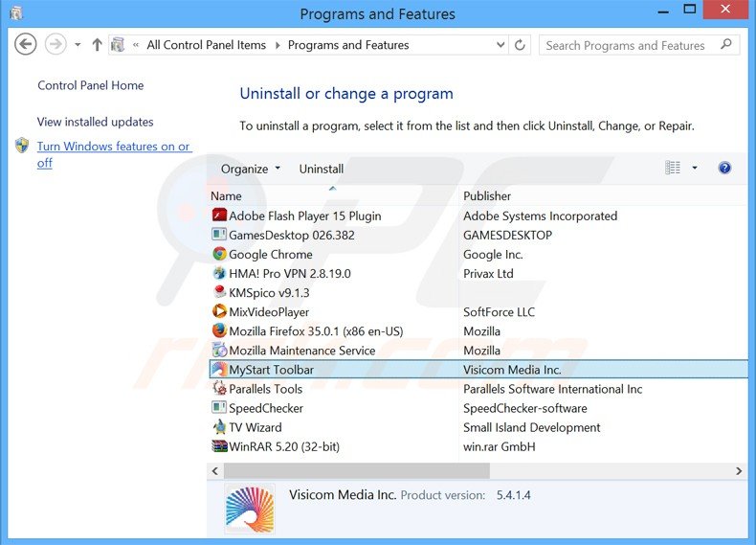Expand the hidden breadcrumb chevrons
Screen dimensions: 756x545
[136, 45]
